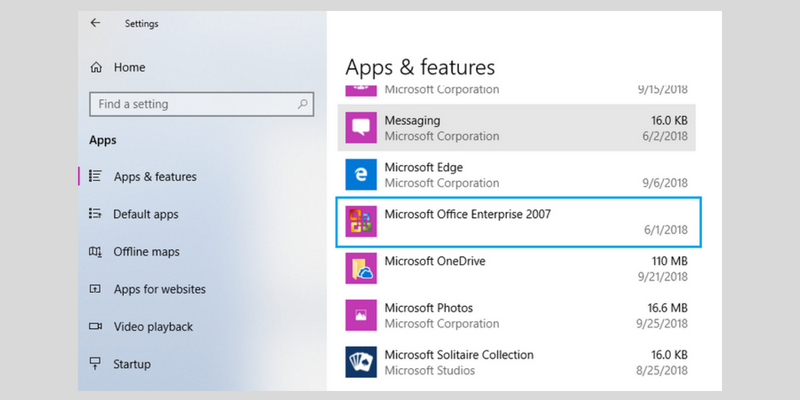Click the Home house icon
800x400 pixels.
coord(95,67)
